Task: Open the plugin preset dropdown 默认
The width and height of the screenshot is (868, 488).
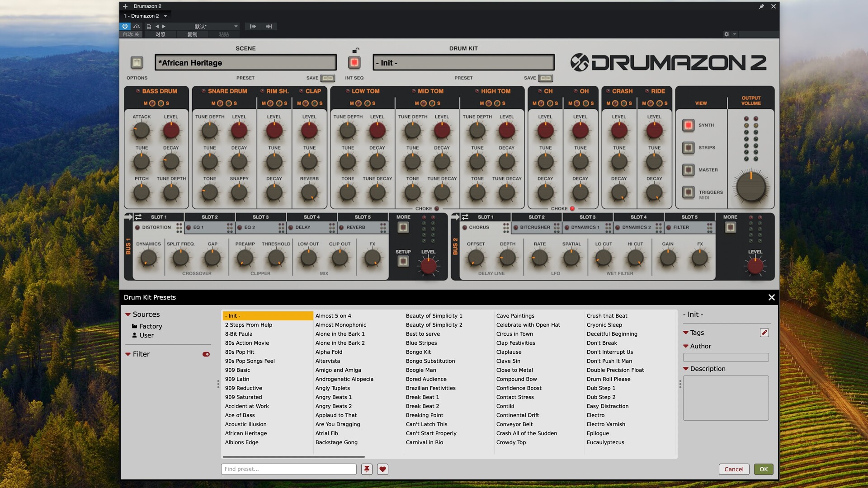Action: pos(203,26)
